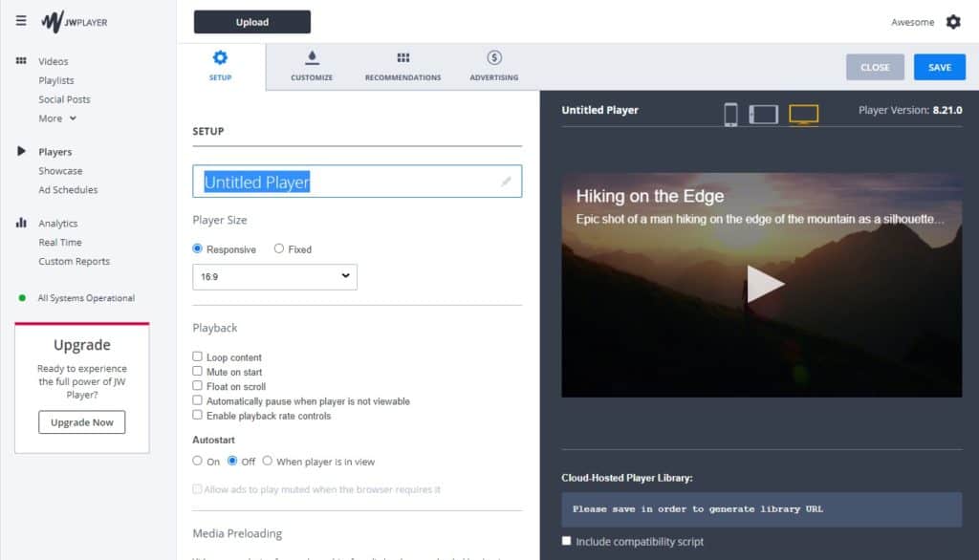The width and height of the screenshot is (979, 560).
Task: Switch to the Setup tab
Action: pos(221,67)
